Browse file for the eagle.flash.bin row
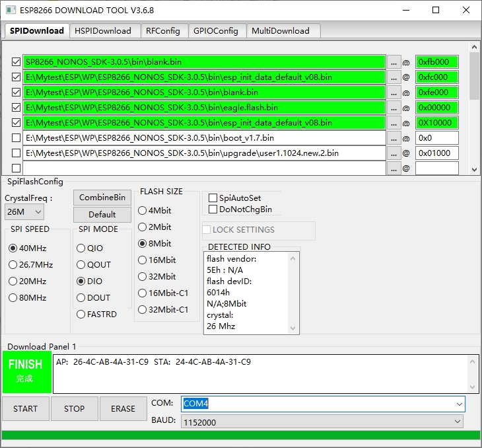 tap(394, 108)
